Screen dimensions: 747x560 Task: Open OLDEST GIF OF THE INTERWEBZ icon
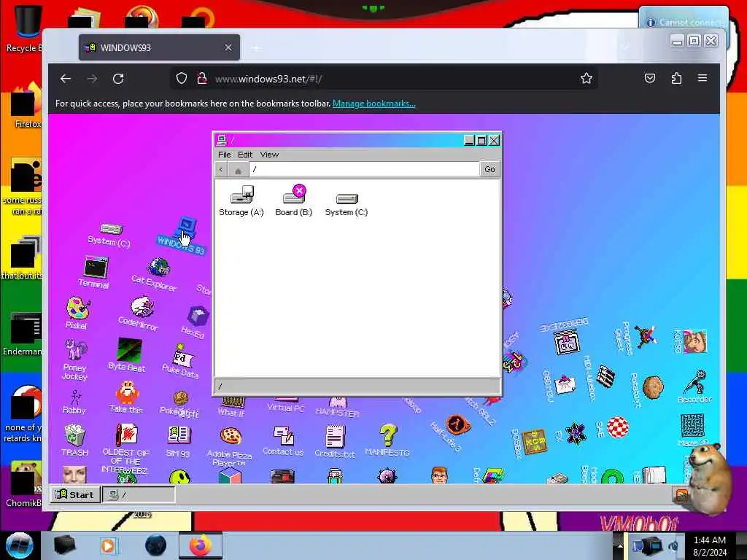pos(125,448)
